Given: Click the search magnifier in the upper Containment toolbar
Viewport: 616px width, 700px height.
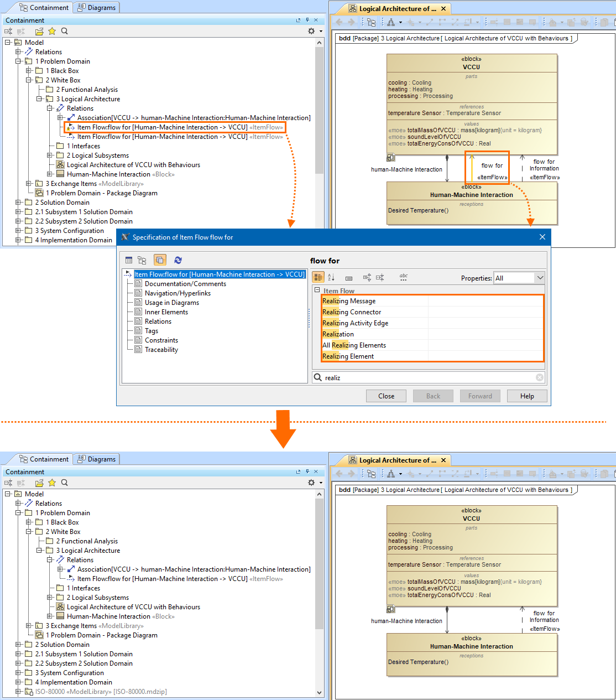Looking at the screenshot, I should click(65, 32).
